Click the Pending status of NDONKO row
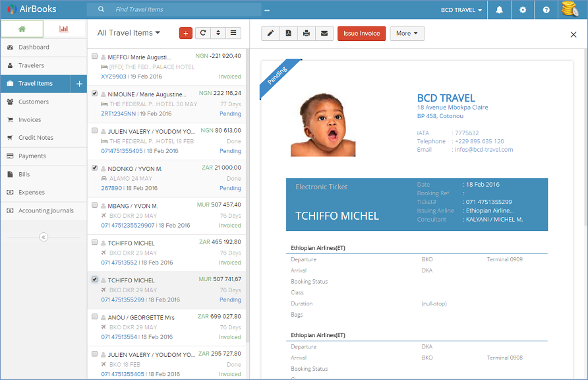This screenshot has width=588, height=380. click(x=230, y=188)
